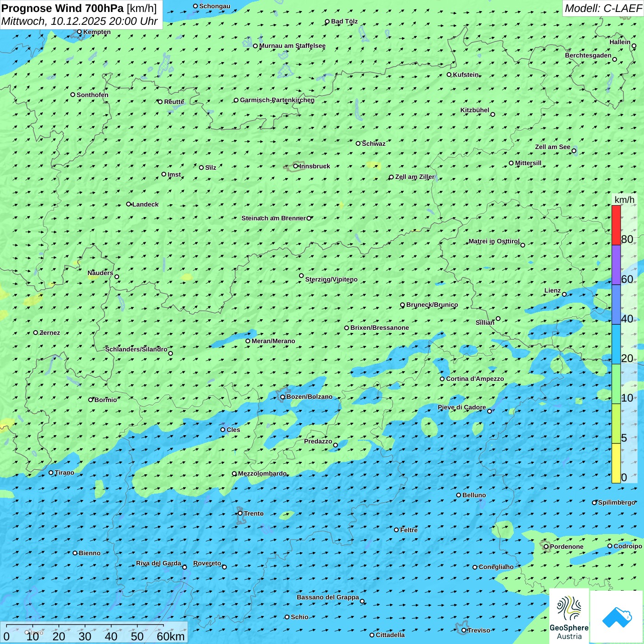This screenshot has width=644, height=644.
Task: Click the Zell am See city marker
Action: [574, 151]
